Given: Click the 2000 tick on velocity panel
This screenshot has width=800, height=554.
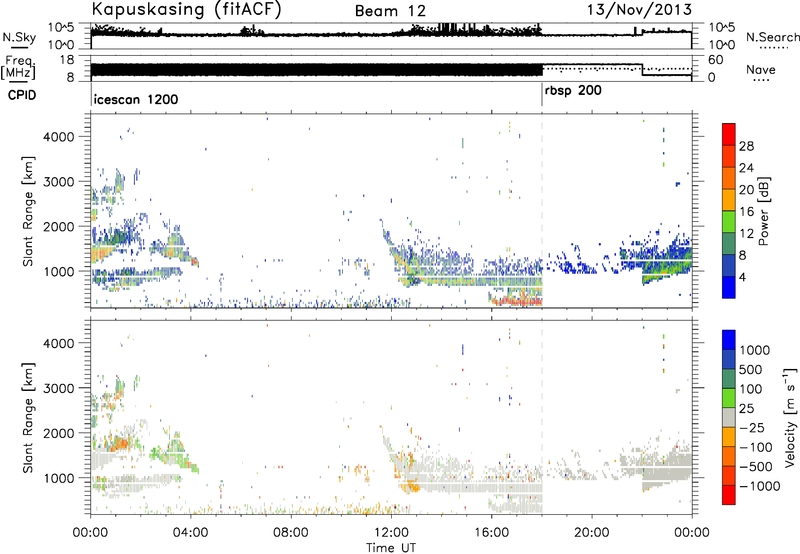Looking at the screenshot, I should (x=58, y=433).
